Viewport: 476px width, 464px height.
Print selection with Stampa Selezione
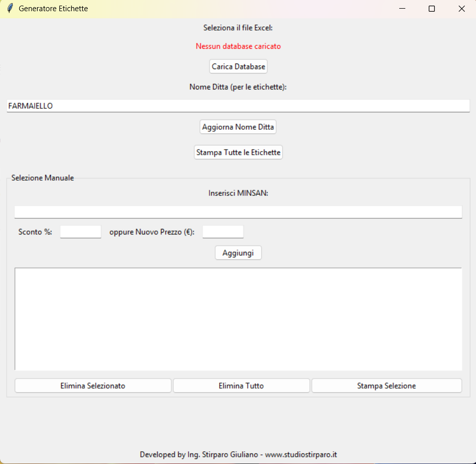coord(386,386)
